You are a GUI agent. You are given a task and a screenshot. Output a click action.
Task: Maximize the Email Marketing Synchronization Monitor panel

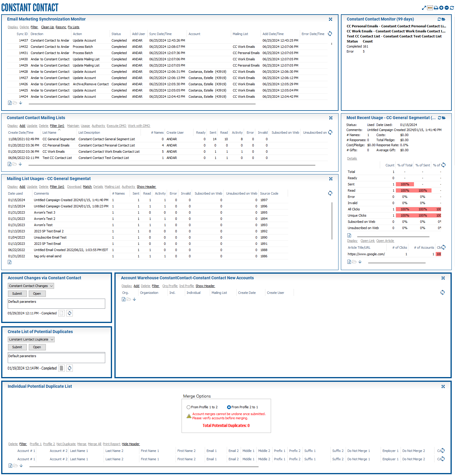[x=330, y=19]
